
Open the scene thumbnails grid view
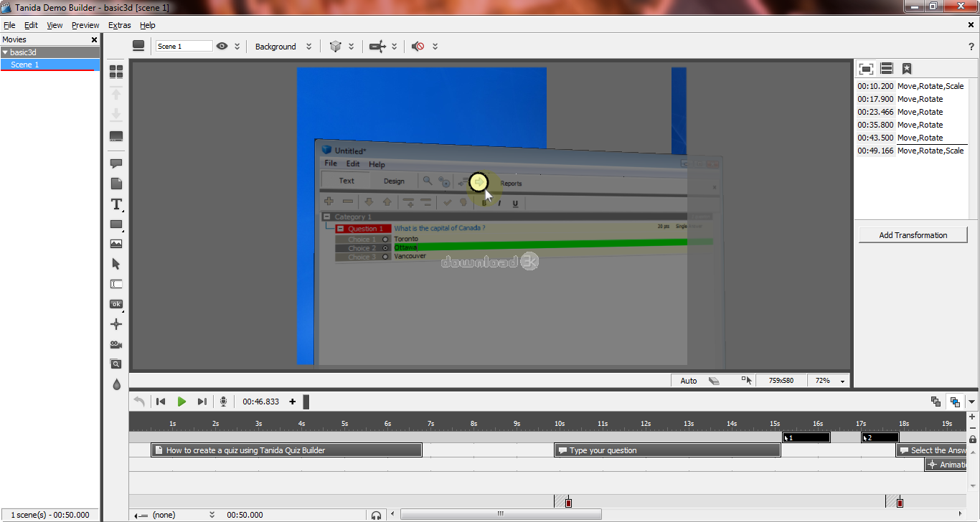(x=116, y=72)
